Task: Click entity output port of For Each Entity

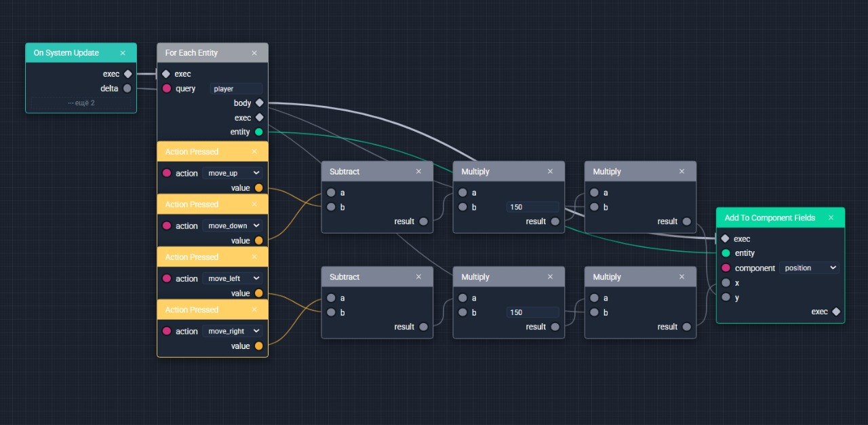Action: tap(258, 132)
